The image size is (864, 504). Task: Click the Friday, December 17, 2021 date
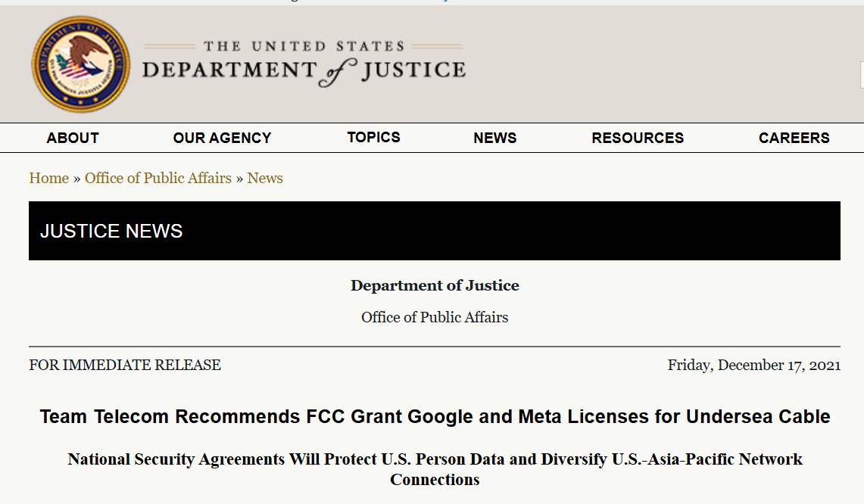click(753, 365)
